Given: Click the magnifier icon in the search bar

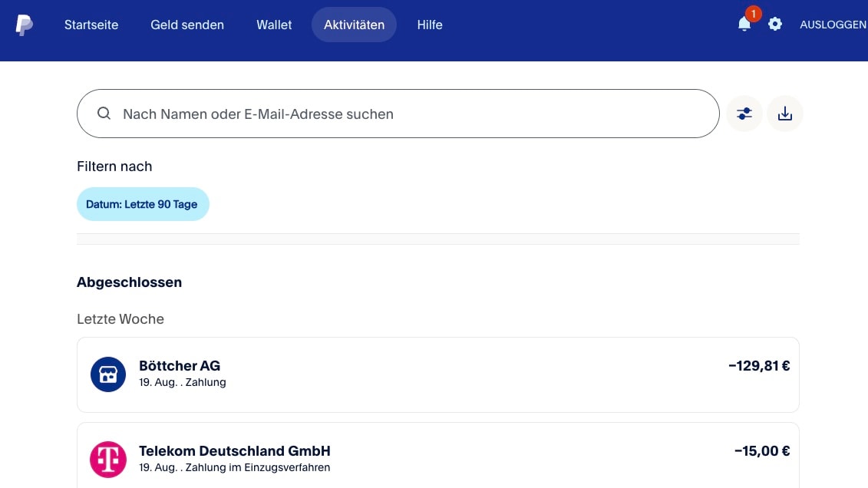Looking at the screenshot, I should pos(104,113).
